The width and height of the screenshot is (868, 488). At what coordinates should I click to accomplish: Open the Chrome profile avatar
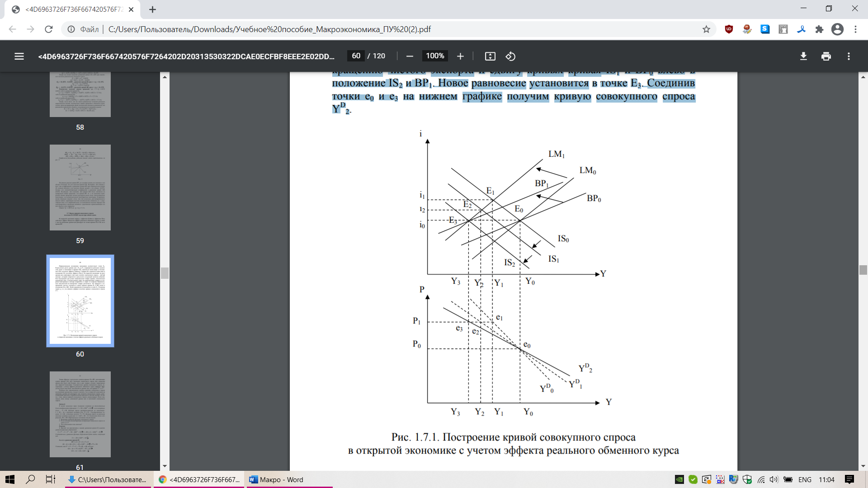pyautogui.click(x=837, y=29)
